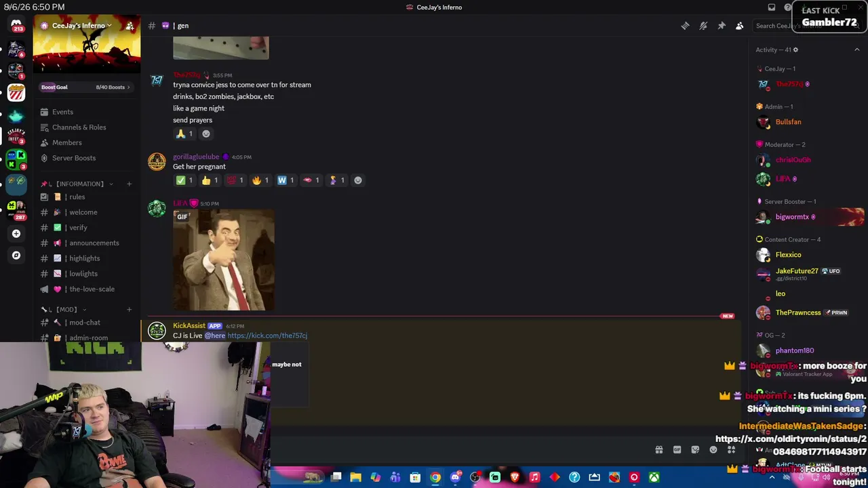Open Events in the sidebar
The height and width of the screenshot is (488, 868).
point(87,112)
